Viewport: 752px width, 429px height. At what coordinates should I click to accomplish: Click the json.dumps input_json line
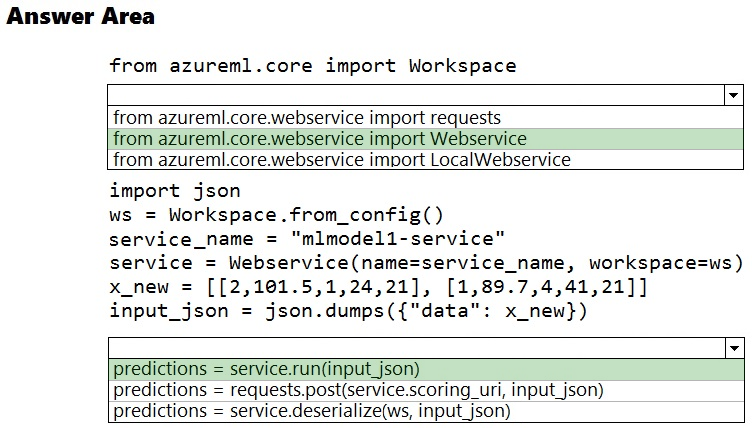[348, 311]
